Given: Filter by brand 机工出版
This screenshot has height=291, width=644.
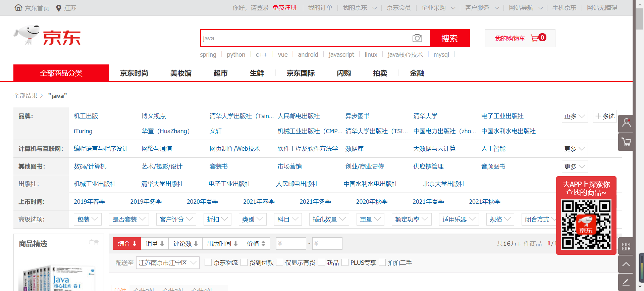Looking at the screenshot, I should point(86,116).
